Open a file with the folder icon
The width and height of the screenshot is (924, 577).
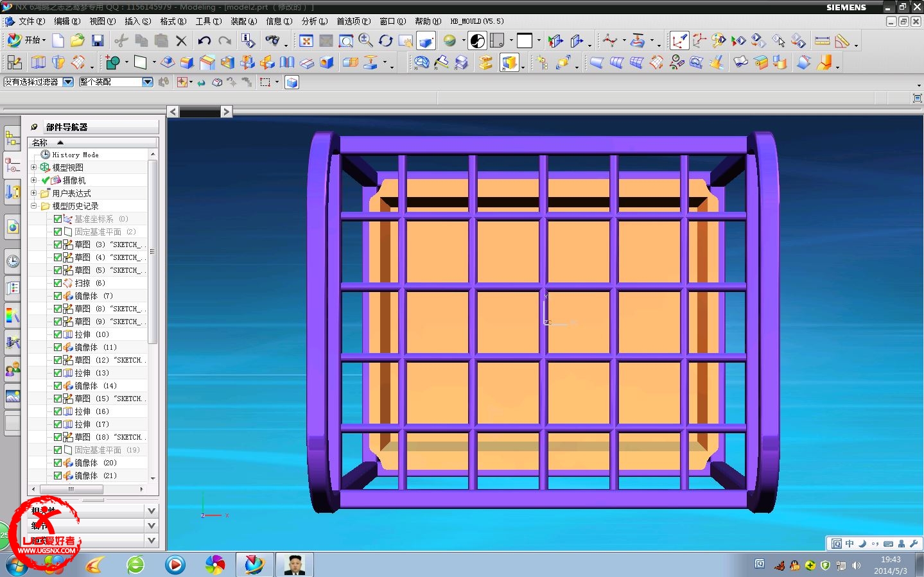(x=78, y=41)
